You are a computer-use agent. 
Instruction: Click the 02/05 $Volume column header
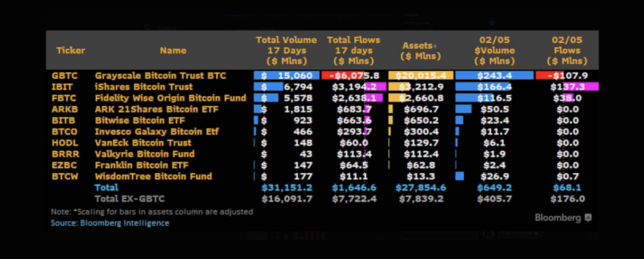click(494, 50)
